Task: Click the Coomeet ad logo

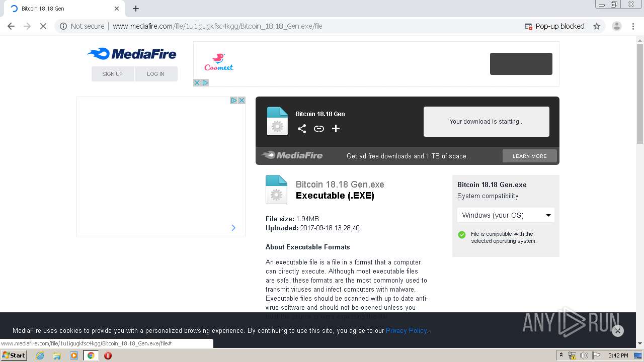Action: pos(219,62)
